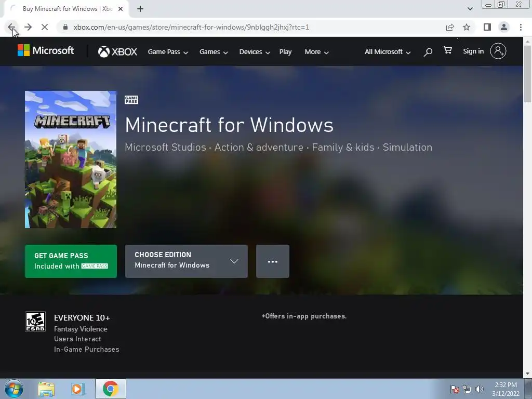Screen dimensions: 532x399
Task: Open the shopping cart icon
Action: pyautogui.click(x=448, y=50)
